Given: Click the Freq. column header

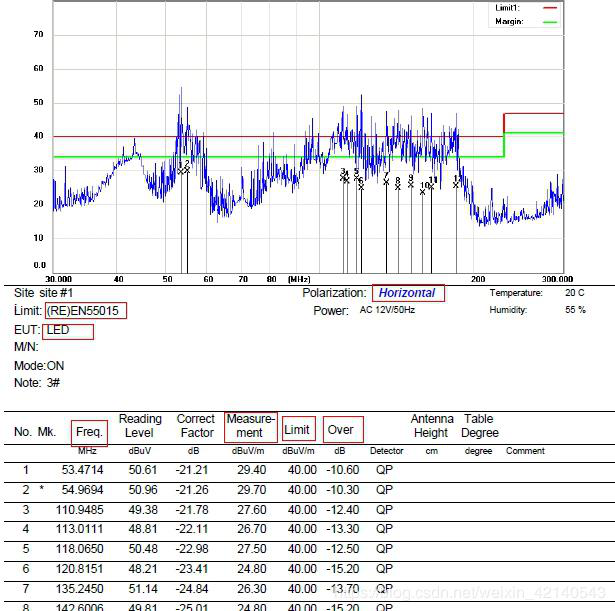Looking at the screenshot, I should (x=89, y=431).
